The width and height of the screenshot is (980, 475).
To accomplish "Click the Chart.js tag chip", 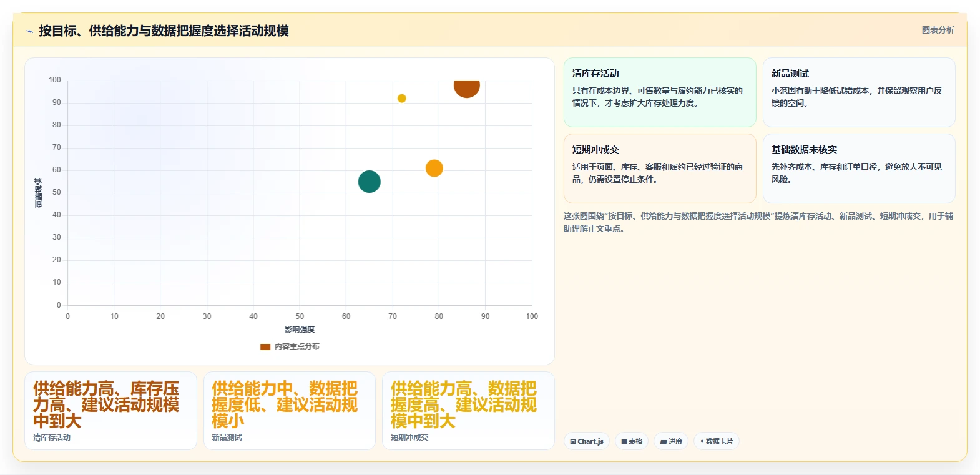I will click(x=587, y=441).
